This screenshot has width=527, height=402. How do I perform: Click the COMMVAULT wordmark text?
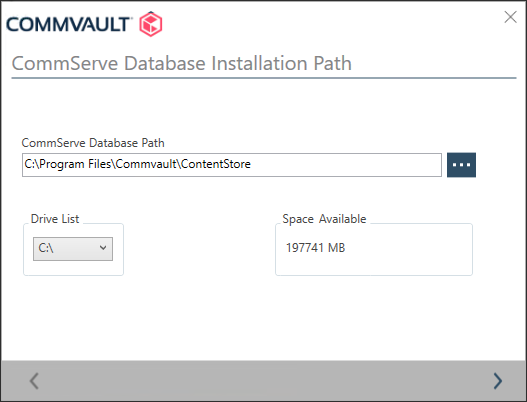[x=69, y=25]
